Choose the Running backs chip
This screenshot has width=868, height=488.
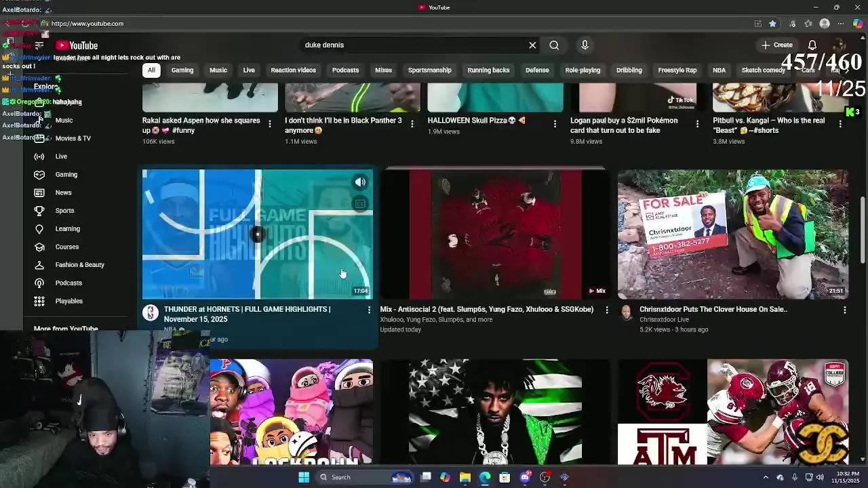point(488,70)
